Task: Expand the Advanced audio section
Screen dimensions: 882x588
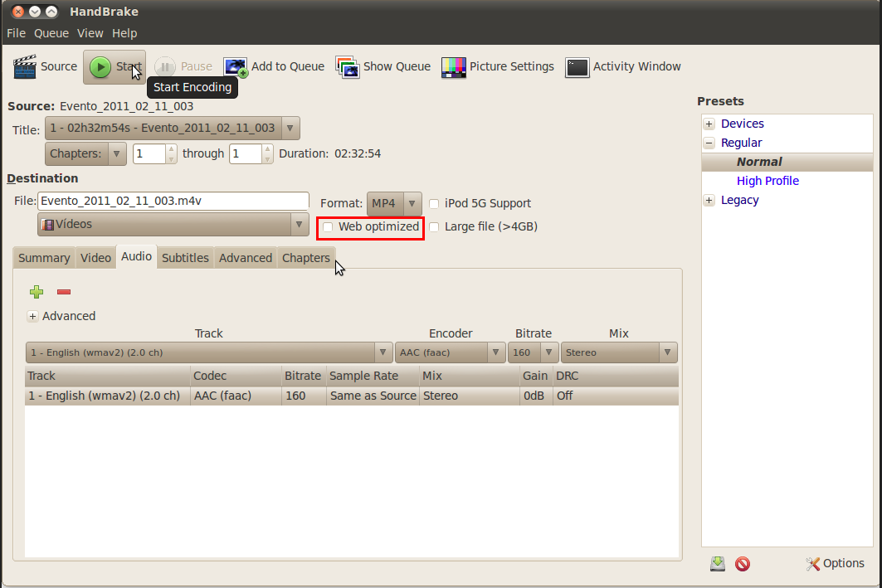Action: [x=32, y=317]
